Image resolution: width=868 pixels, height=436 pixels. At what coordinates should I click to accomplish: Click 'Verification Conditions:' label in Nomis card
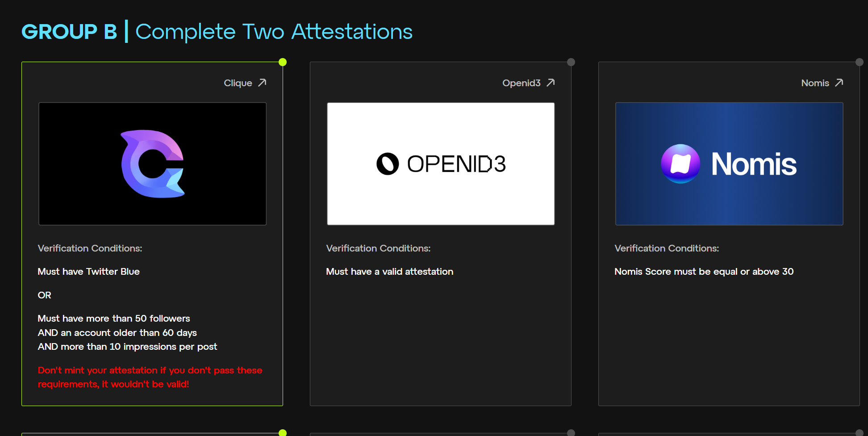point(667,248)
